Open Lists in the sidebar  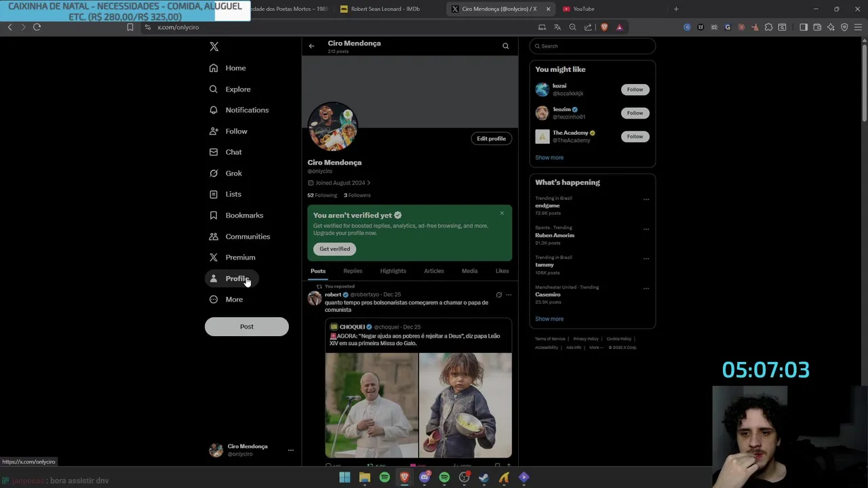225,194
